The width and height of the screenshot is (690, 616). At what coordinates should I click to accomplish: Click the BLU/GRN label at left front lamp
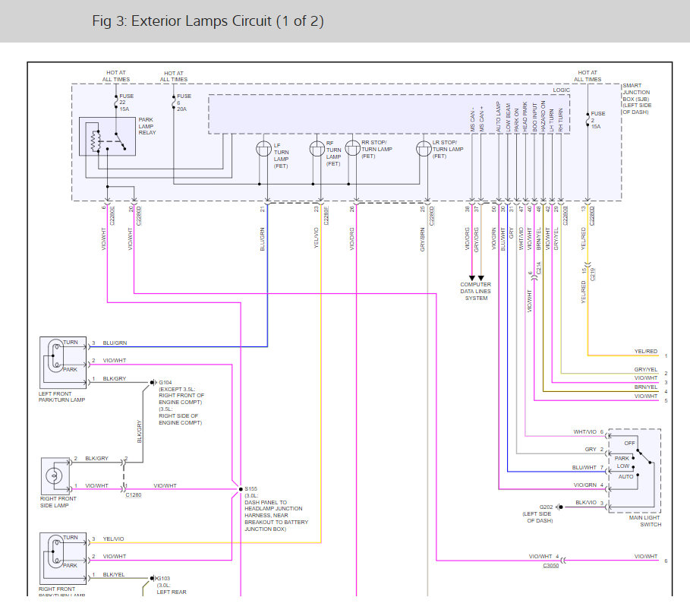click(115, 343)
